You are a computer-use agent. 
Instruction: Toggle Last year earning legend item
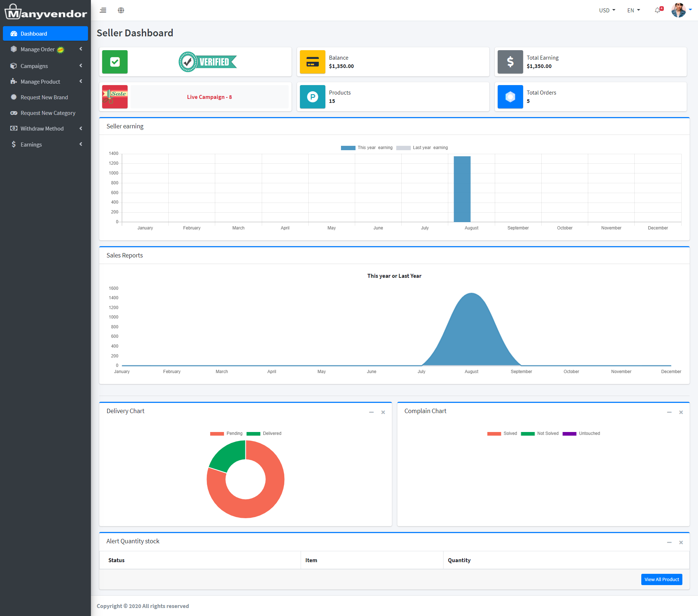point(422,148)
